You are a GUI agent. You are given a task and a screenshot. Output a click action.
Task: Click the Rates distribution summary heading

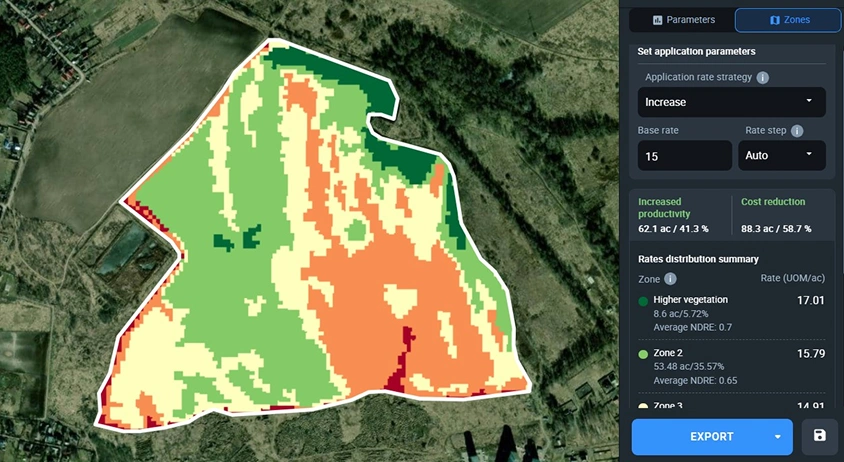[x=698, y=259]
